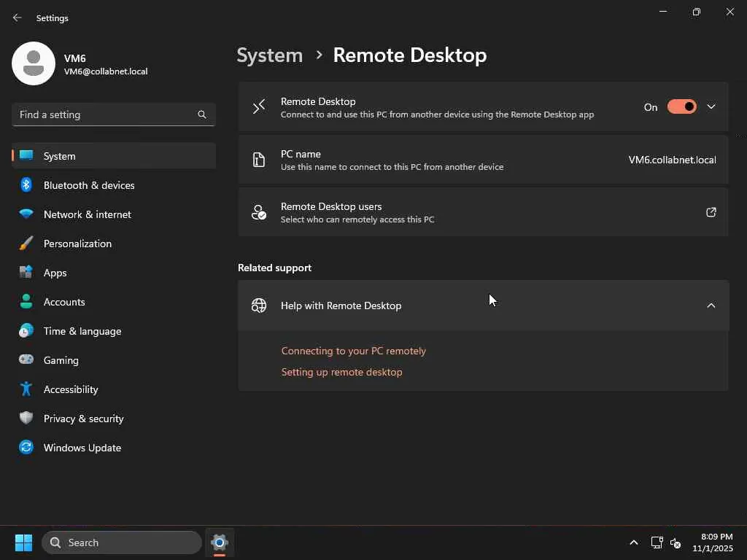
Task: Click the globe icon beside Help with Remote Desktop
Action: coord(259,306)
